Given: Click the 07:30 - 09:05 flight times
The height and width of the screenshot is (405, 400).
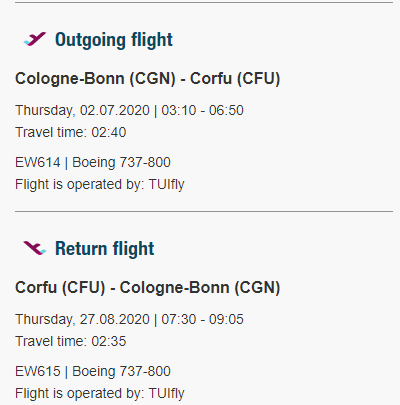Looking at the screenshot, I should (x=202, y=319).
